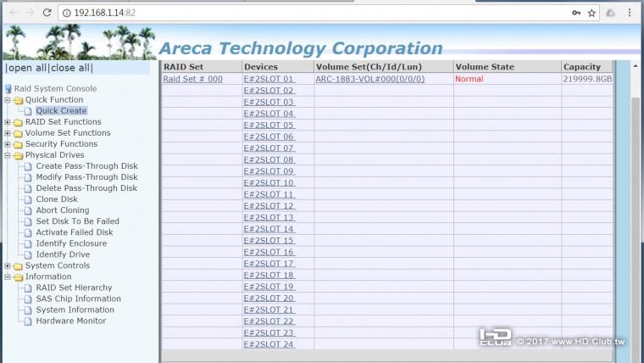
Task: Open Identify Enclosure
Action: point(71,243)
